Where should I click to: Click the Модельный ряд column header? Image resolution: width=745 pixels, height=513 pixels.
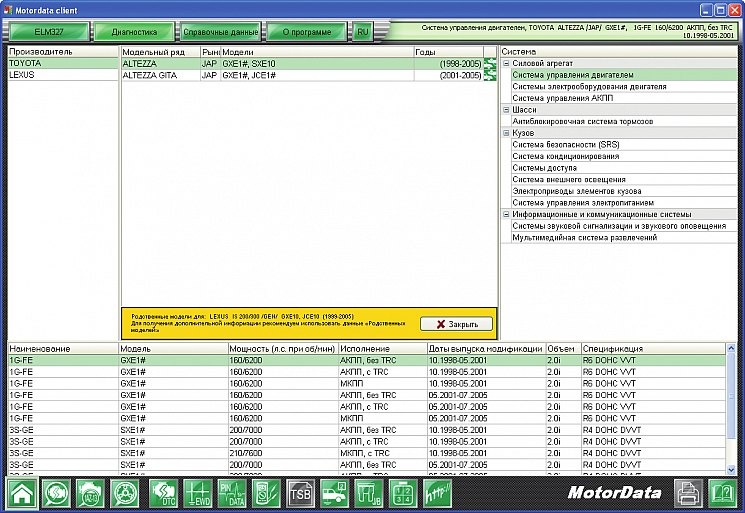(x=161, y=52)
